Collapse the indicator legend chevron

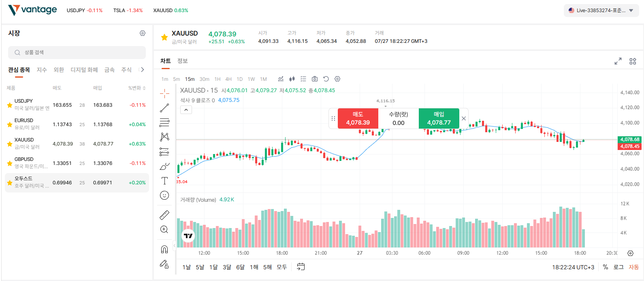(186, 110)
